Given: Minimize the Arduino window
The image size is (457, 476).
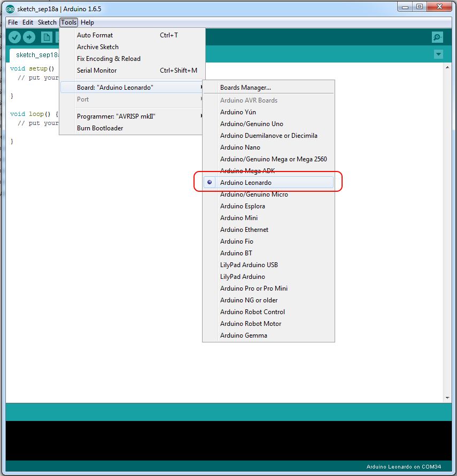Looking at the screenshot, I should [x=405, y=6].
